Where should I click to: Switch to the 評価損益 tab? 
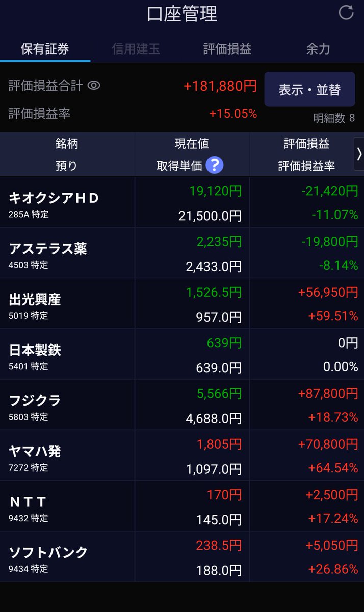227,49
